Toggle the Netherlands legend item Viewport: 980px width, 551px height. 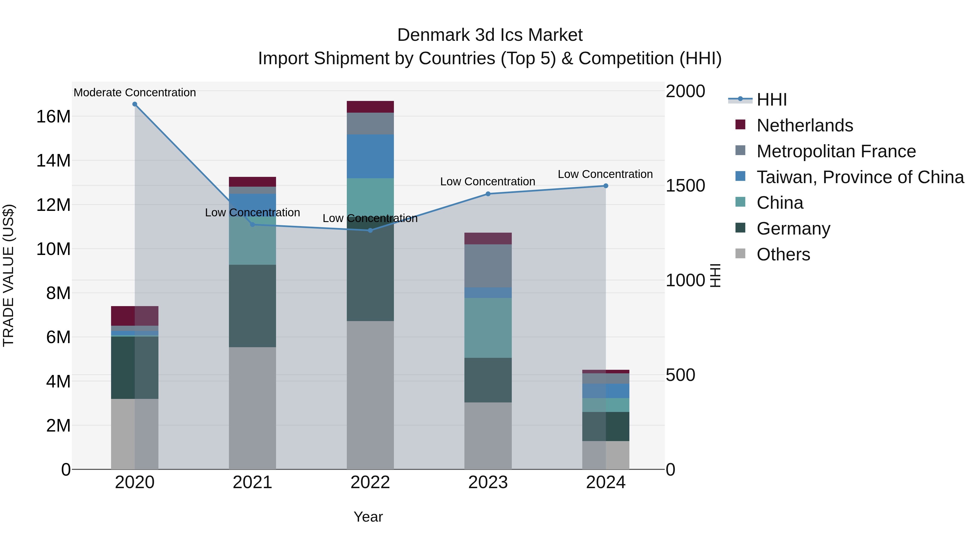pos(794,125)
